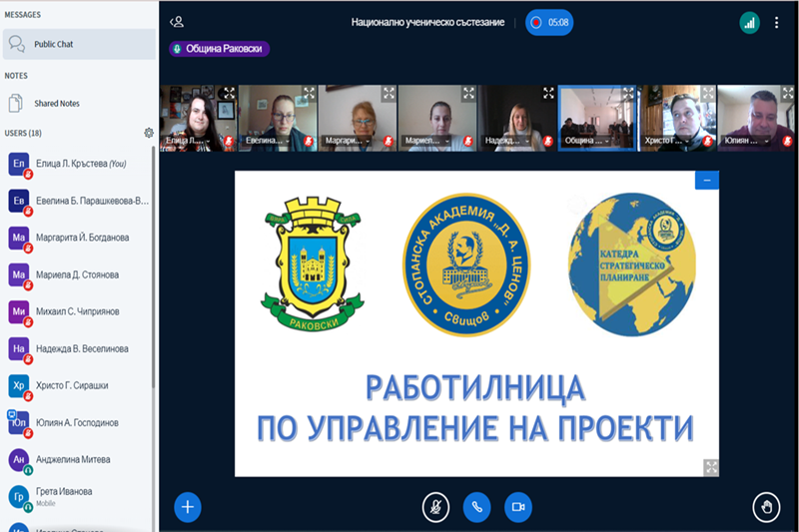Open users list settings gear

148,133
